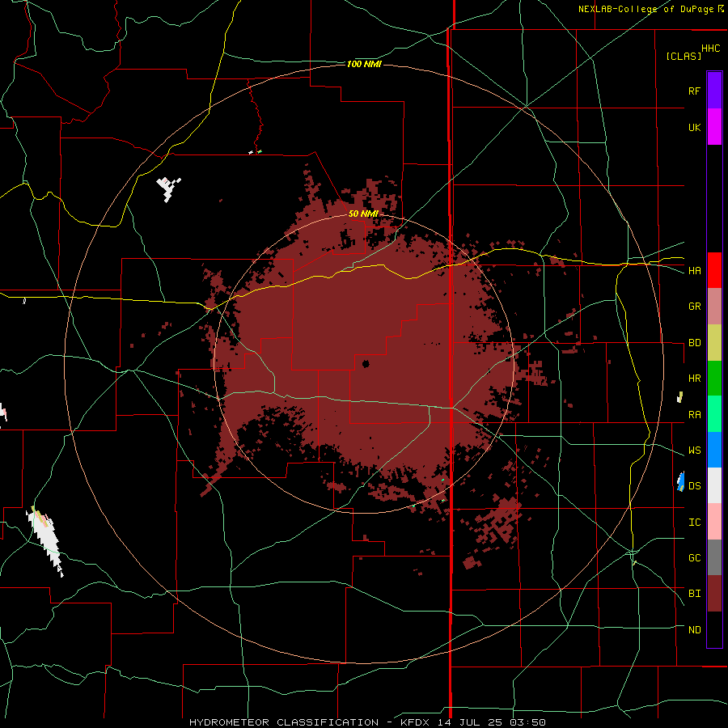Click the ND black legend swatch

[714, 629]
